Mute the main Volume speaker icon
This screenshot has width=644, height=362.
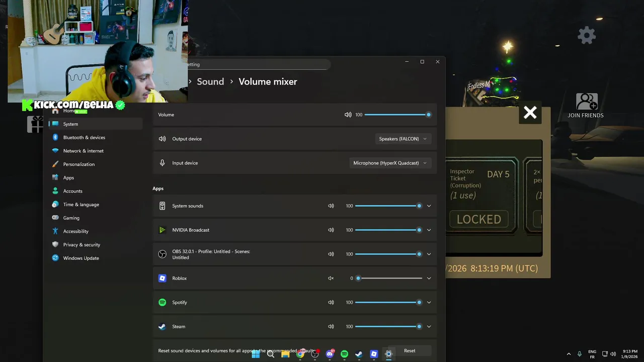coord(348,115)
